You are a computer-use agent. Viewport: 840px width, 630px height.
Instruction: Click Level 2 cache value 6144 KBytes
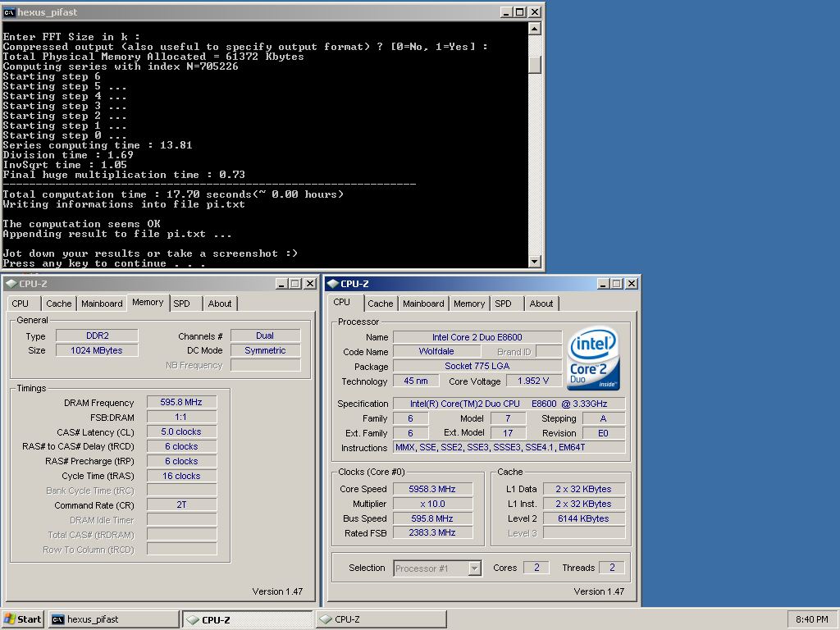[584, 518]
